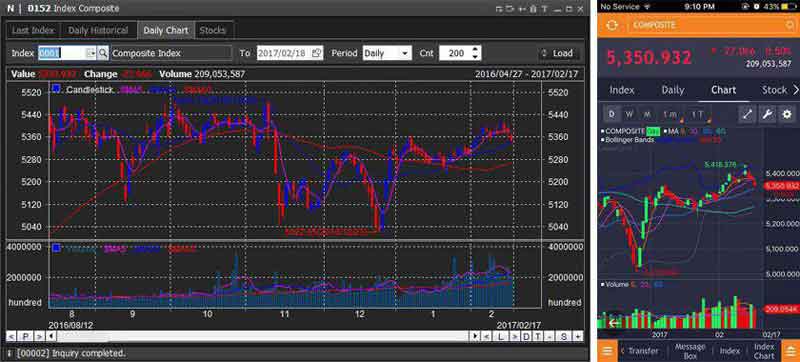Tap Transfer in the mobile bottom bar
Viewport: 800px width, 362px height.
click(643, 351)
